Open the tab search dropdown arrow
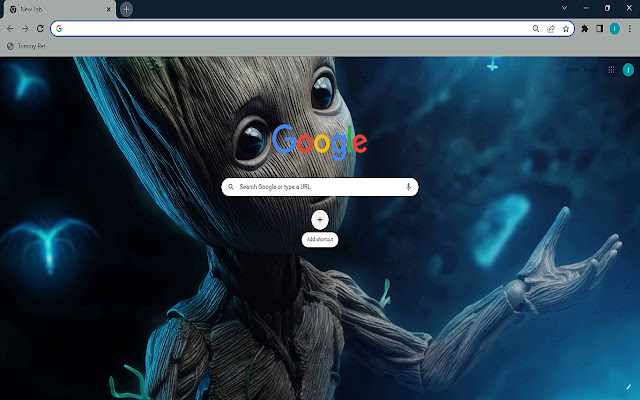 564,8
